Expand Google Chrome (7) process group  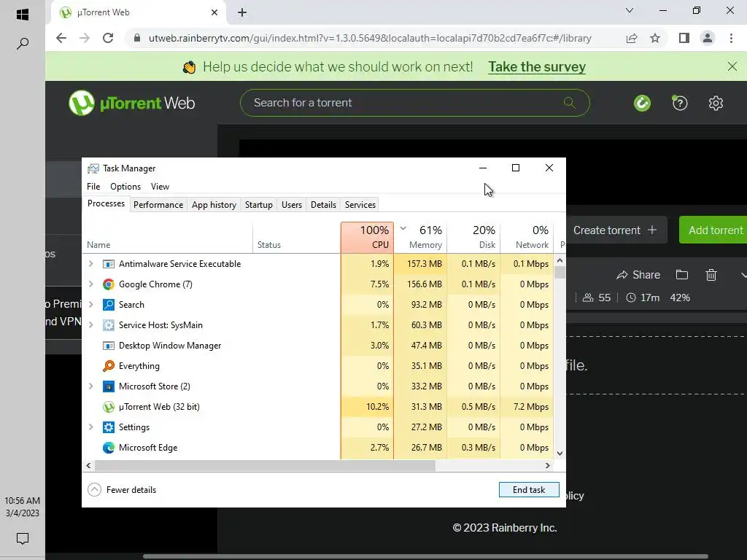click(90, 284)
